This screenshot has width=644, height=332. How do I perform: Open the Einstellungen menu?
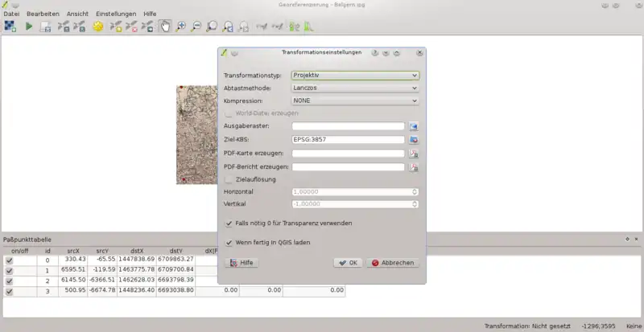[x=116, y=14]
